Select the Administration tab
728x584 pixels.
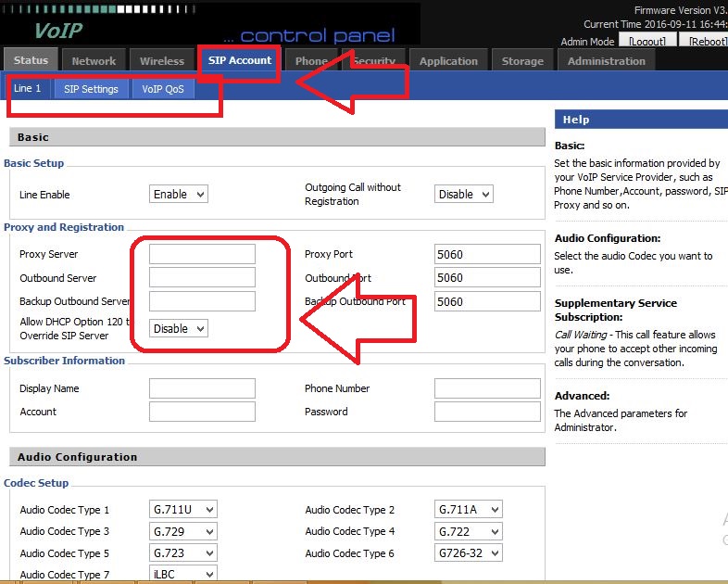[606, 61]
